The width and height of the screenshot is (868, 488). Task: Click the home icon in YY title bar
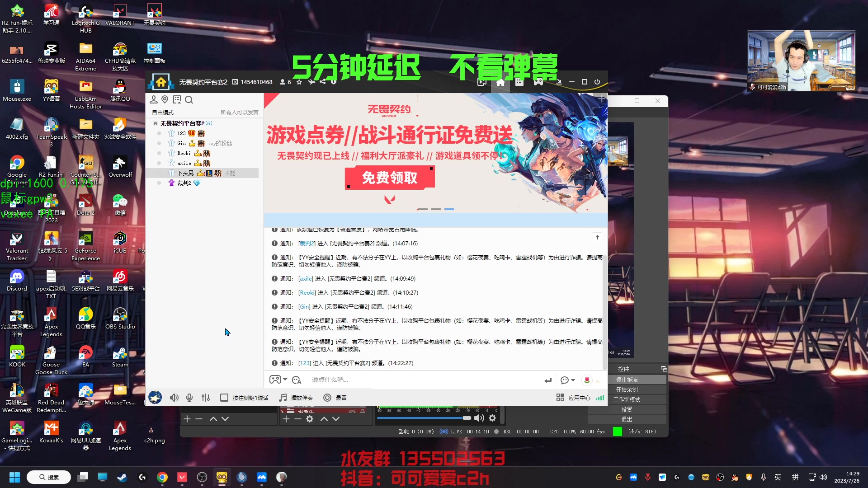(500, 82)
